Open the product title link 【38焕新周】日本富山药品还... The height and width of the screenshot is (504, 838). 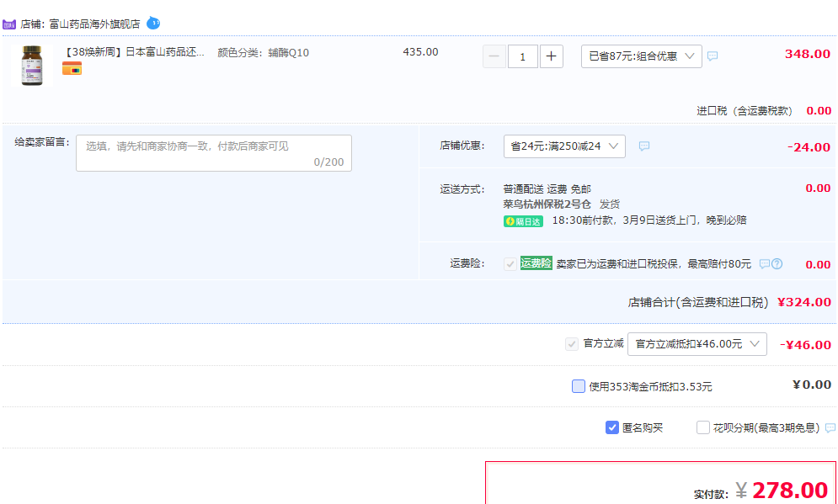tap(134, 52)
